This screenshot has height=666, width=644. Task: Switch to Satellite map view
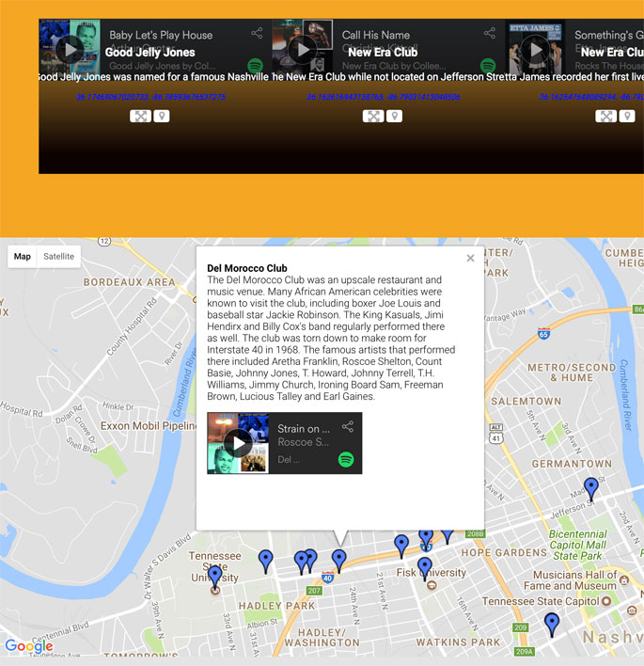pyautogui.click(x=58, y=257)
